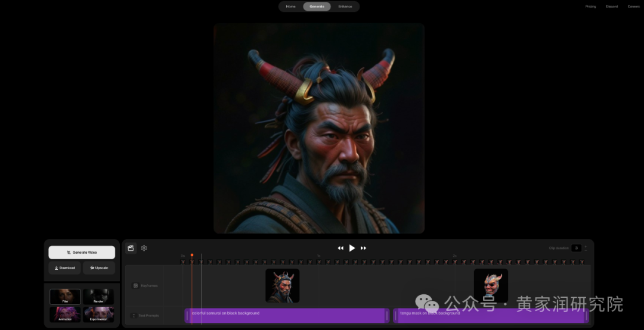The width and height of the screenshot is (644, 330).
Task: Select the clapperboard timeline icon
Action: tap(131, 248)
